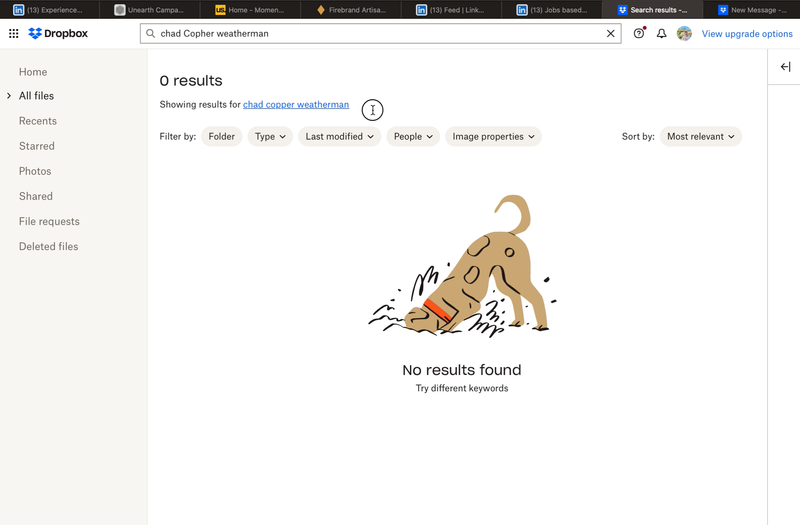Open the Last modified filter dropdown
800x525 pixels.
coord(340,136)
